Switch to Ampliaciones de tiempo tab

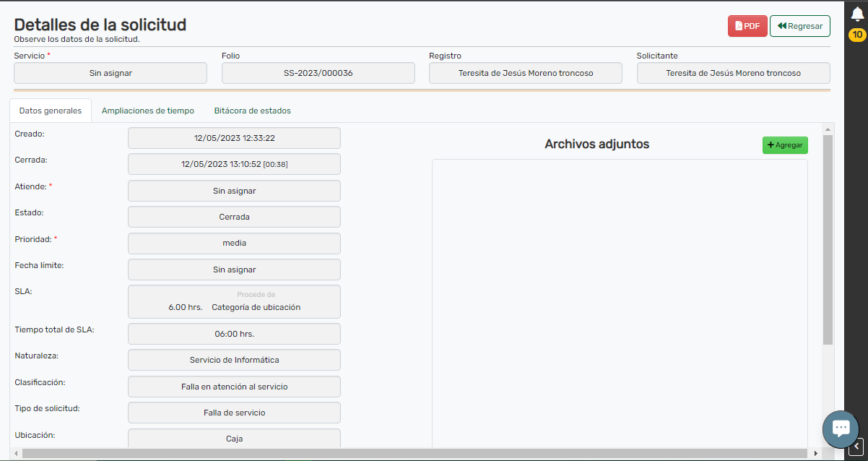click(x=148, y=111)
